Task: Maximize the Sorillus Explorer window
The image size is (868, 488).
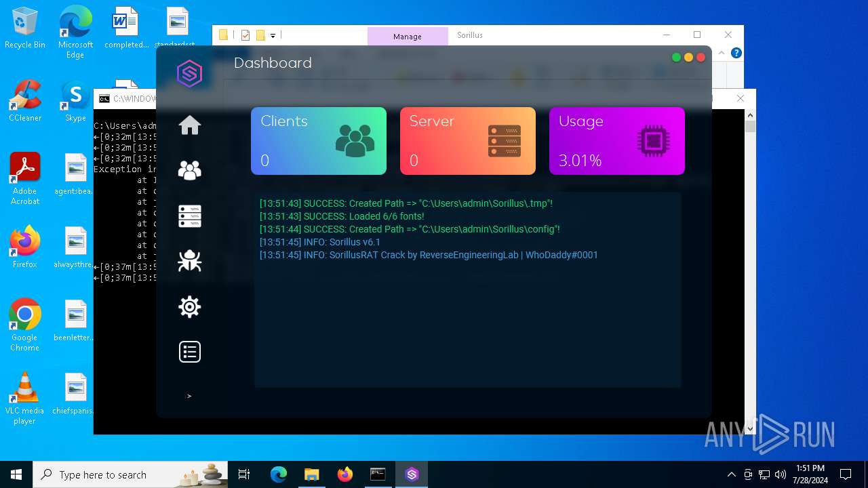Action: [x=697, y=35]
